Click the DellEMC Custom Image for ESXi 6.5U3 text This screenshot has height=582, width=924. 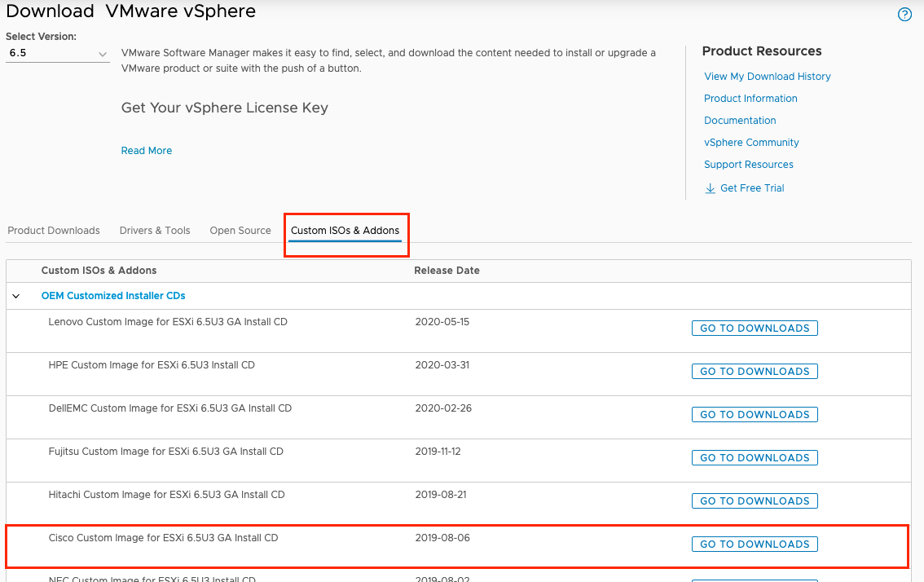coord(169,408)
